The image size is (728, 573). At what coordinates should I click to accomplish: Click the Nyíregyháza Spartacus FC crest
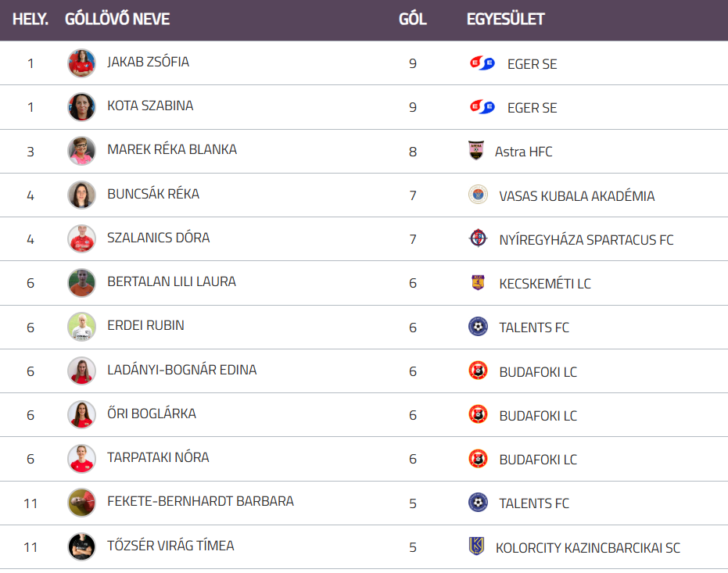pyautogui.click(x=478, y=239)
